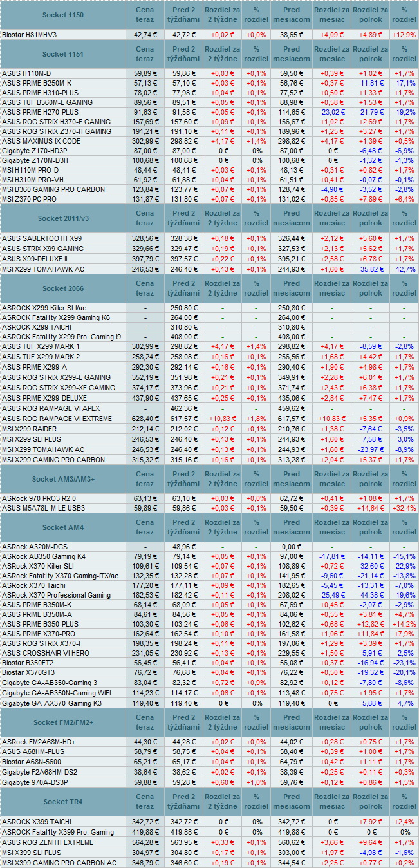Select 'ASUS ROG STRIX X299-XE GAMING' name

click(x=59, y=388)
